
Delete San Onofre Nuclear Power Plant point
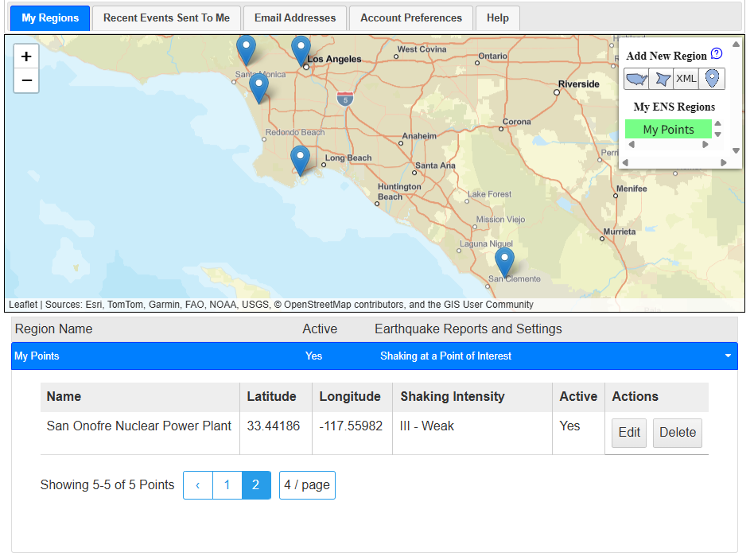(678, 433)
